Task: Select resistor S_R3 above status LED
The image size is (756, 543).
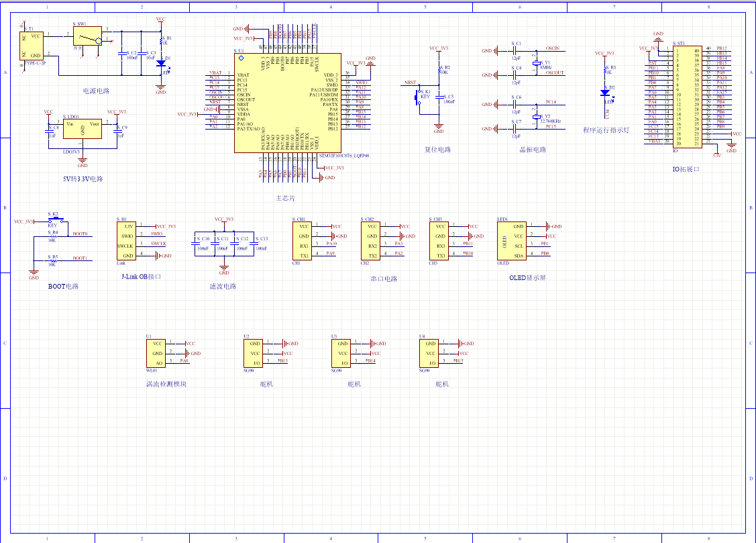Action: [x=604, y=70]
